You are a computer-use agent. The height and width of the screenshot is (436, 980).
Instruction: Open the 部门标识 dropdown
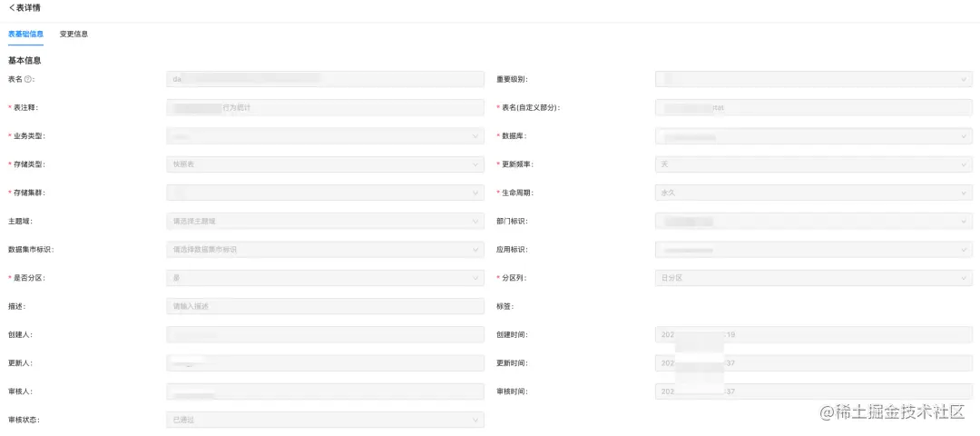pos(814,221)
